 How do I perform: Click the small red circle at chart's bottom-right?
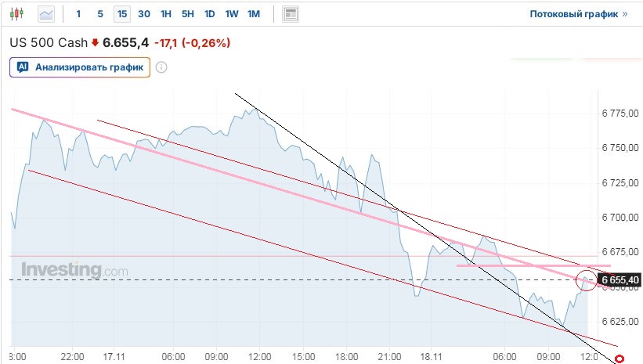click(620, 359)
